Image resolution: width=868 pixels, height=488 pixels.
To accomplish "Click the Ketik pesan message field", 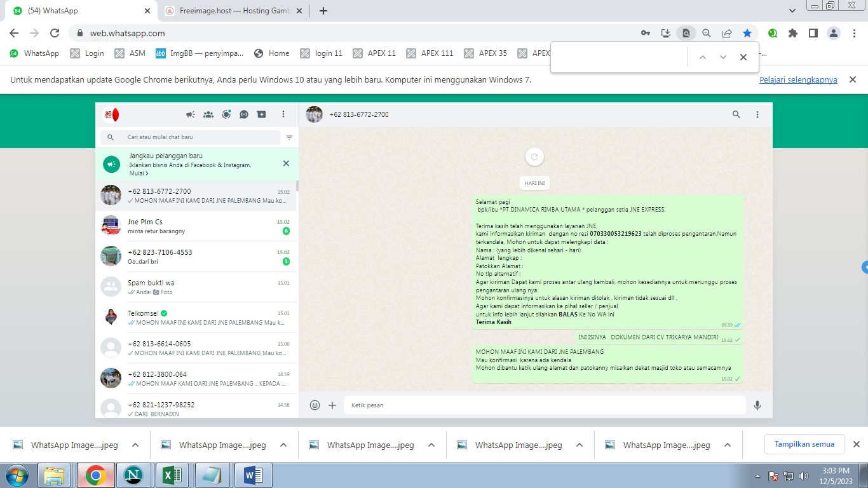I will [545, 405].
